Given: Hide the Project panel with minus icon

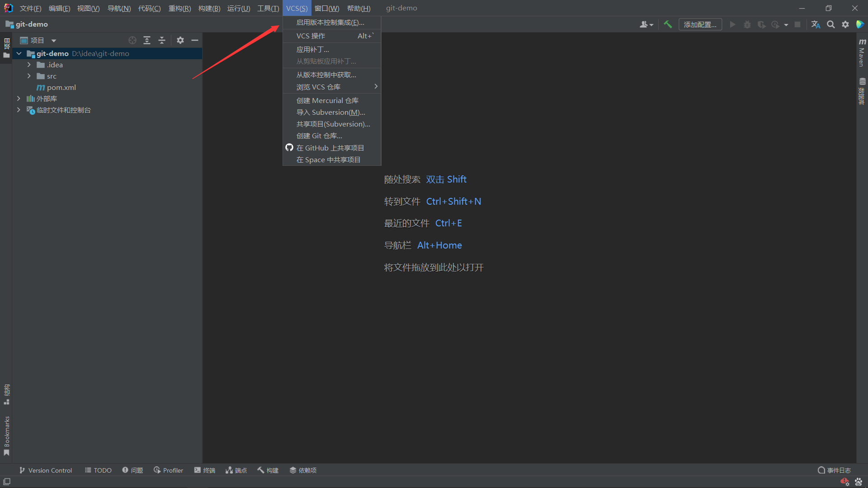Looking at the screenshot, I should pyautogui.click(x=195, y=40).
